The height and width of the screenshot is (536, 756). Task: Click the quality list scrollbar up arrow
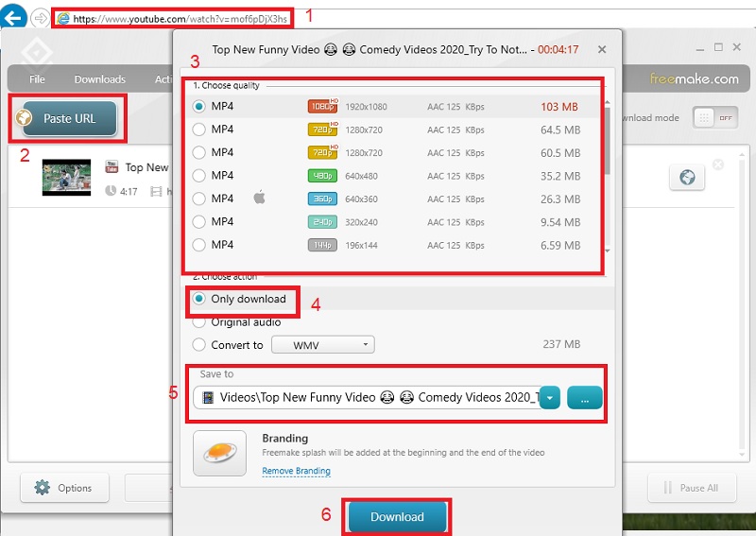608,102
